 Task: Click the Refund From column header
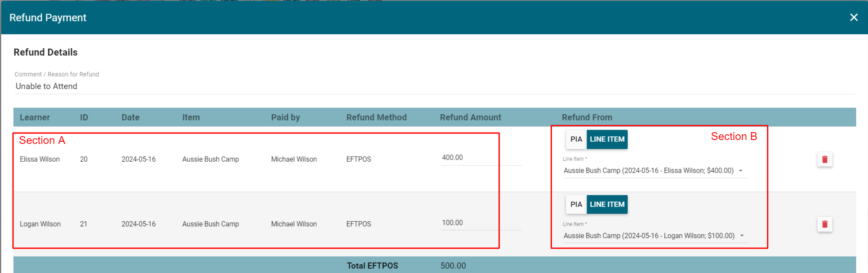tap(586, 117)
